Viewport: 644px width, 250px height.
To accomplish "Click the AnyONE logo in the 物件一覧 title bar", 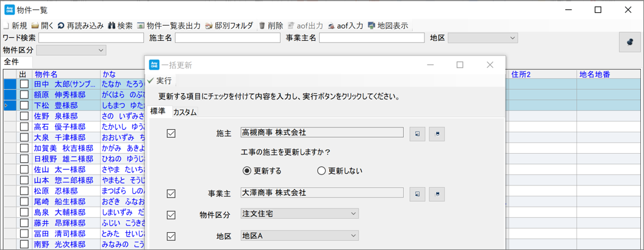I will (9, 10).
